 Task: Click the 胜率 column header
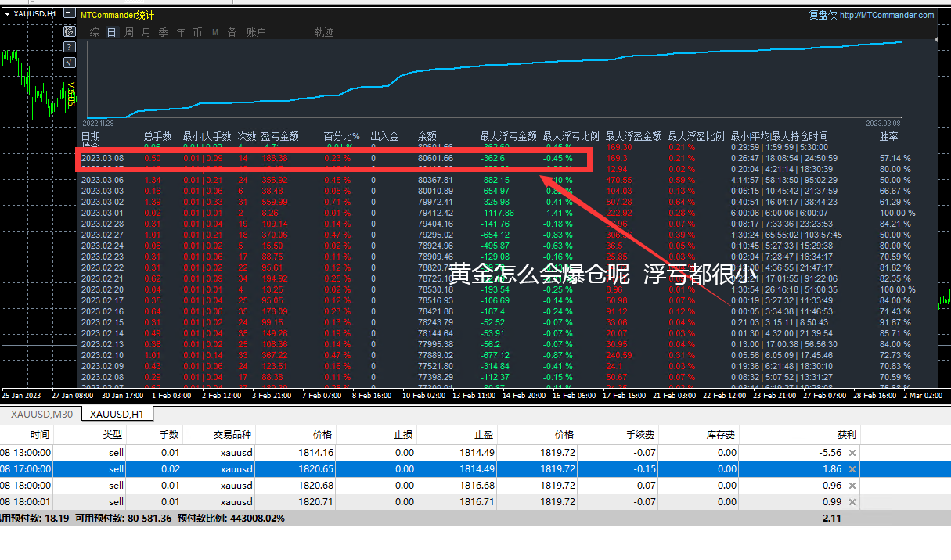(888, 136)
